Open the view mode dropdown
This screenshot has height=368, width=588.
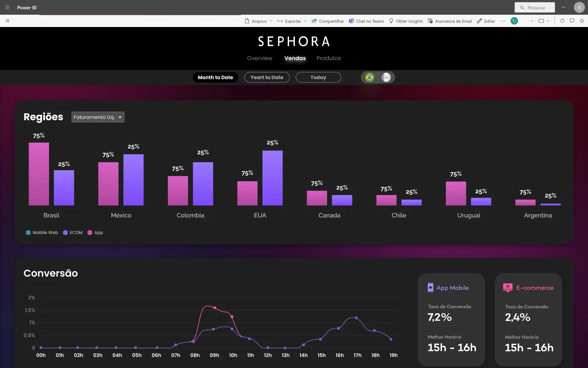click(544, 21)
